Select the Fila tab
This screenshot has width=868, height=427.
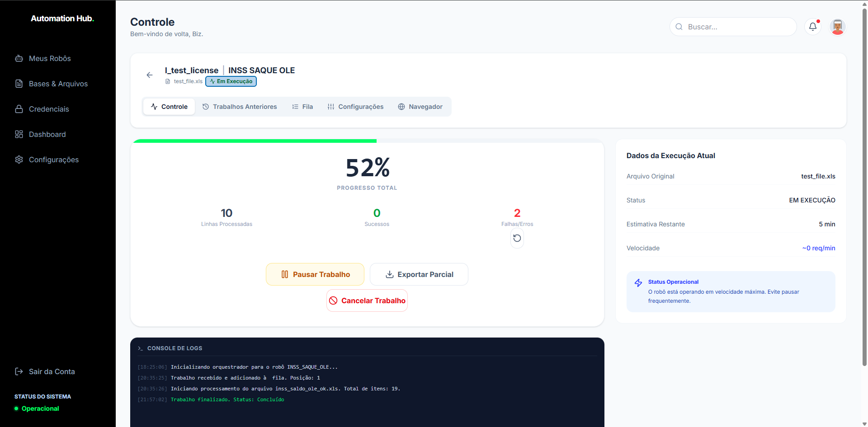tap(302, 107)
